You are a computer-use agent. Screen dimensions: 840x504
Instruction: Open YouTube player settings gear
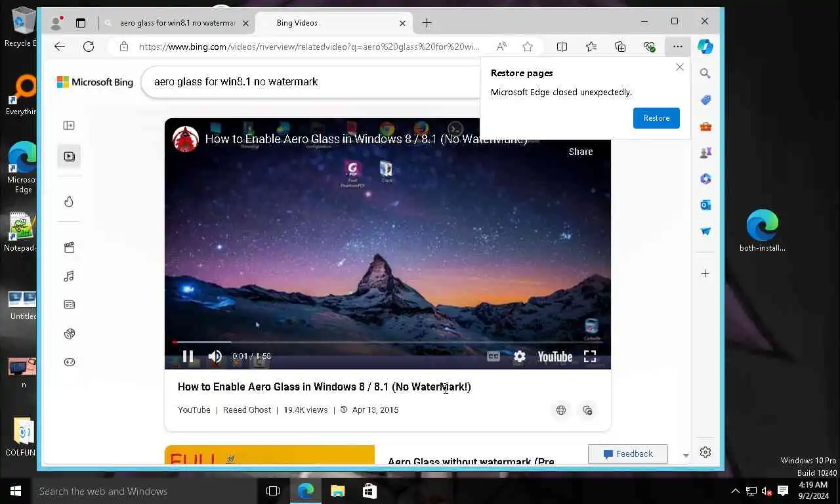520,356
